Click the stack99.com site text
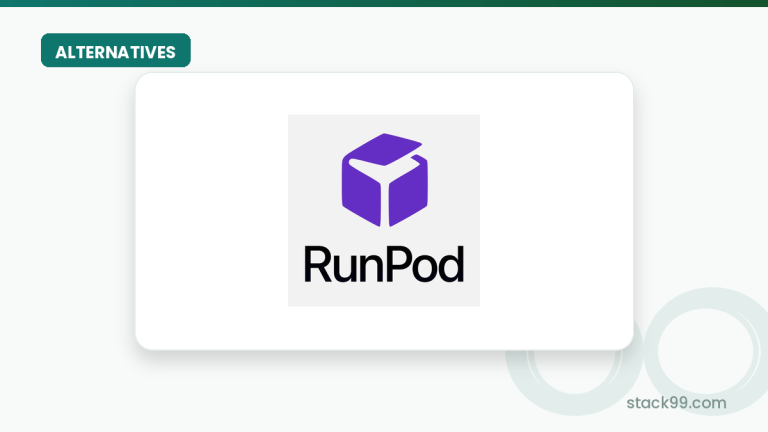 (676, 403)
